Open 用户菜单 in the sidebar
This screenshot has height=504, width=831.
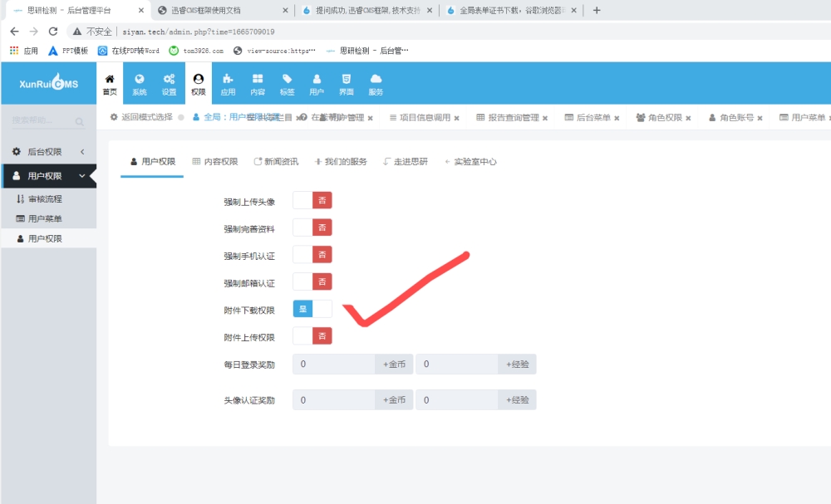point(49,218)
